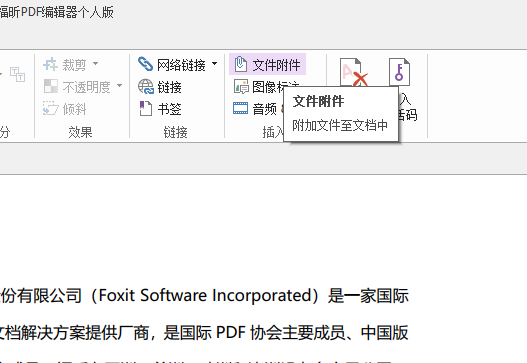The image size is (527, 363).
Task: Click the 裁剪 crop icon
Action: pyautogui.click(x=51, y=64)
